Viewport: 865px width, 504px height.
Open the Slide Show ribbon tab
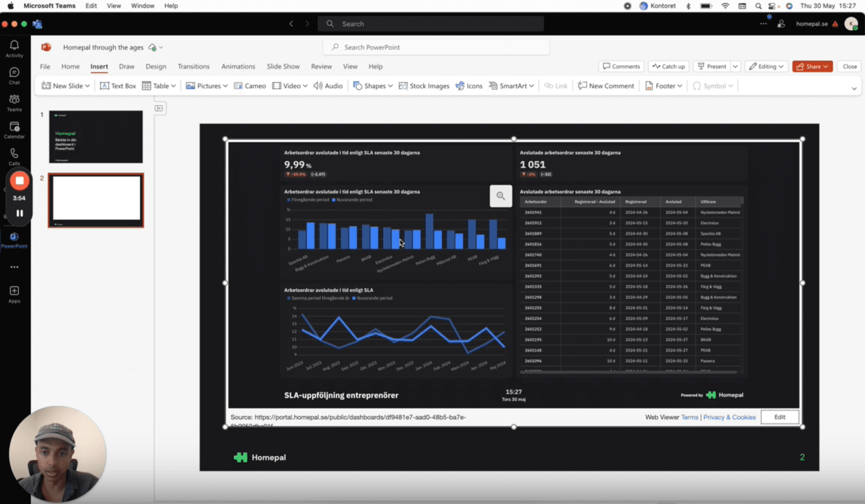tap(283, 67)
